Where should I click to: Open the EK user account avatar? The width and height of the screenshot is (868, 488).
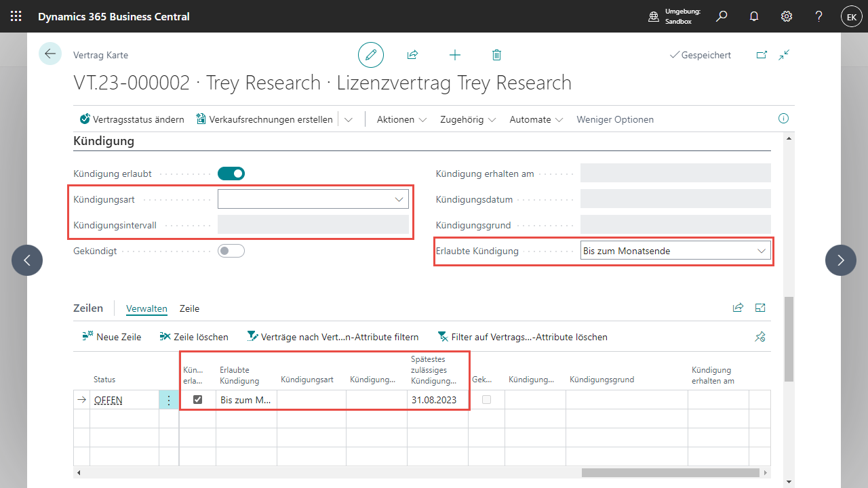click(x=852, y=16)
